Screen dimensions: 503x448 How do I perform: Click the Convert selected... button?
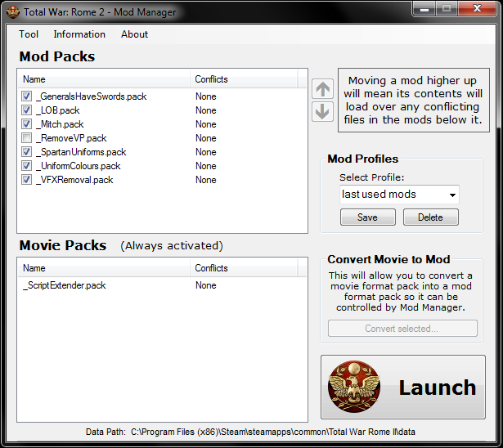point(402,328)
